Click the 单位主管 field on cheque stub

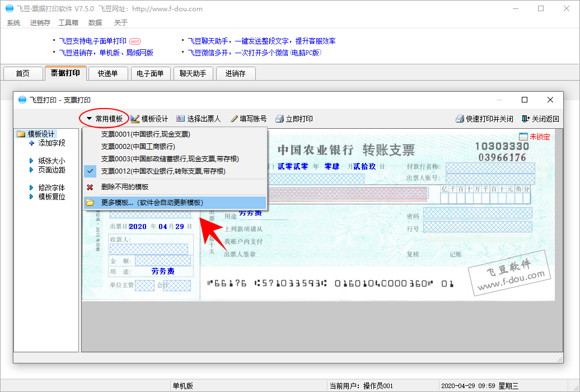(144, 286)
